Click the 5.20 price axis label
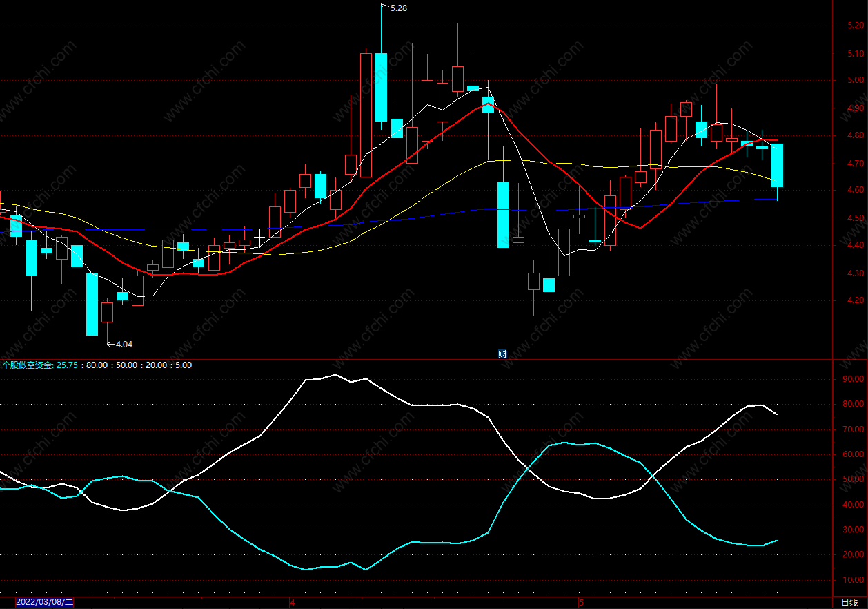The image size is (868, 609). (x=855, y=26)
